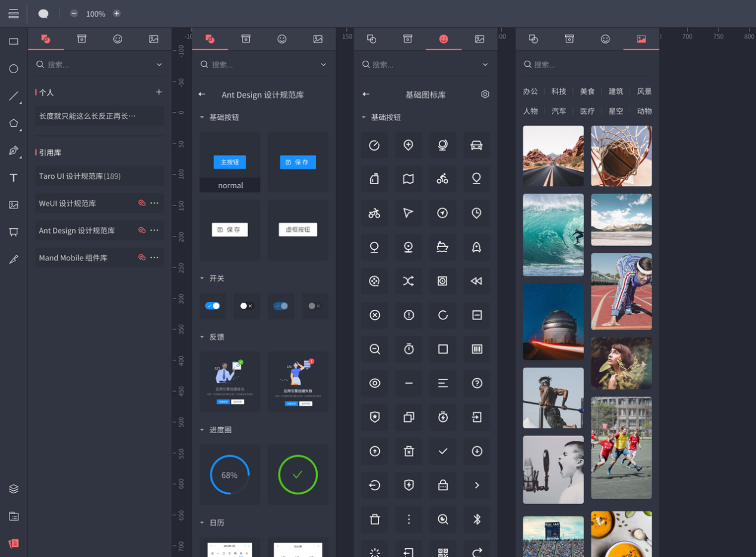Go back from 基础图标库
This screenshot has height=557, width=756.
pyautogui.click(x=366, y=94)
